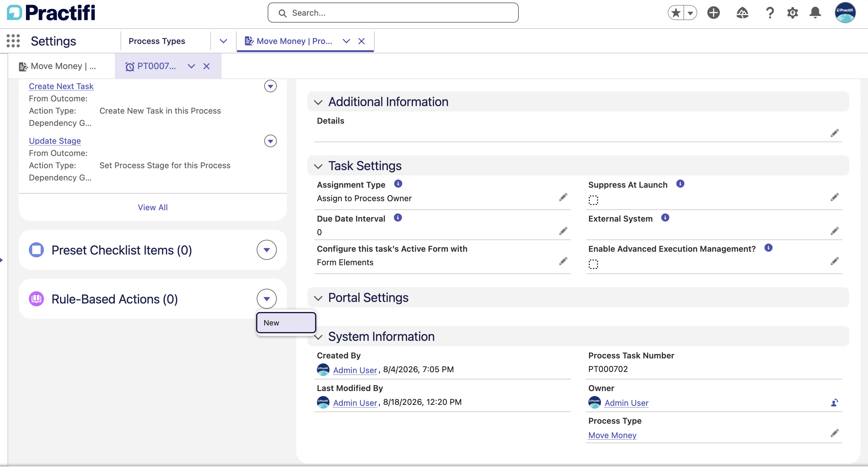
Task: Switch to the Move Money subtab
Action: click(x=57, y=66)
